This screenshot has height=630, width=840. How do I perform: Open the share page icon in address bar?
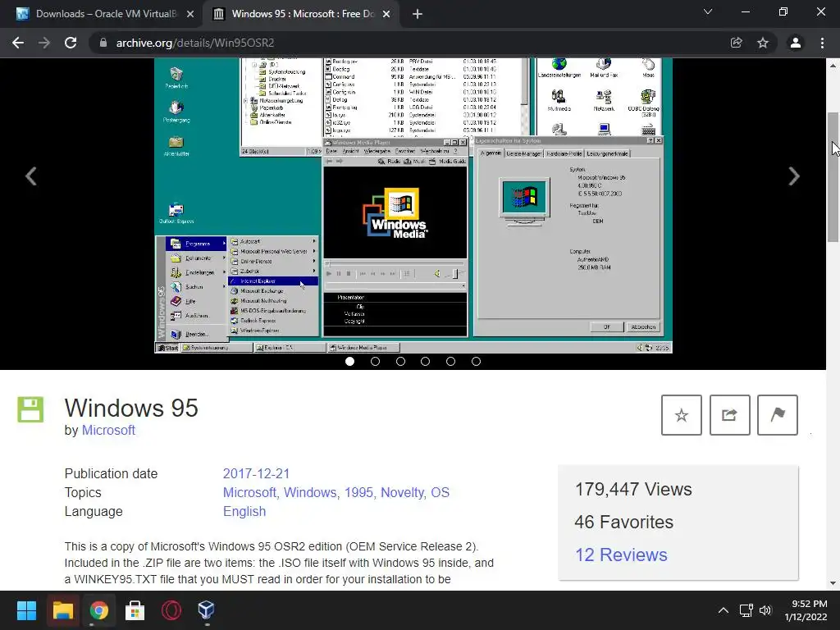click(x=736, y=43)
